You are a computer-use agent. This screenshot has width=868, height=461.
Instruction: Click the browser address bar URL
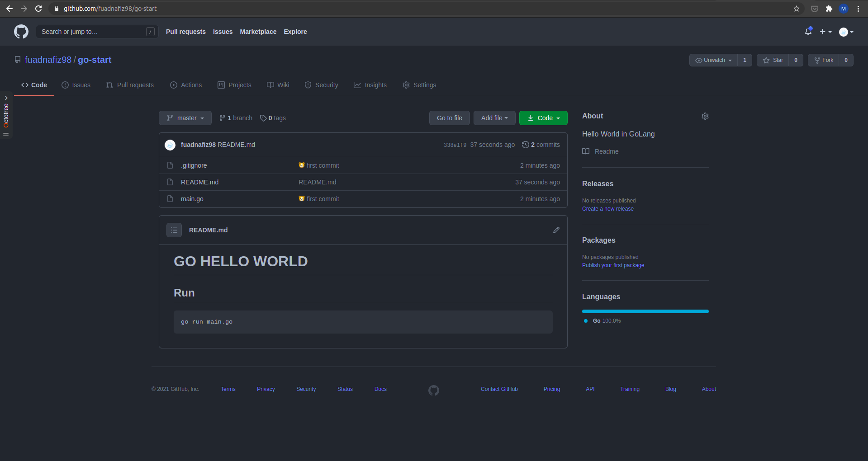click(x=110, y=9)
